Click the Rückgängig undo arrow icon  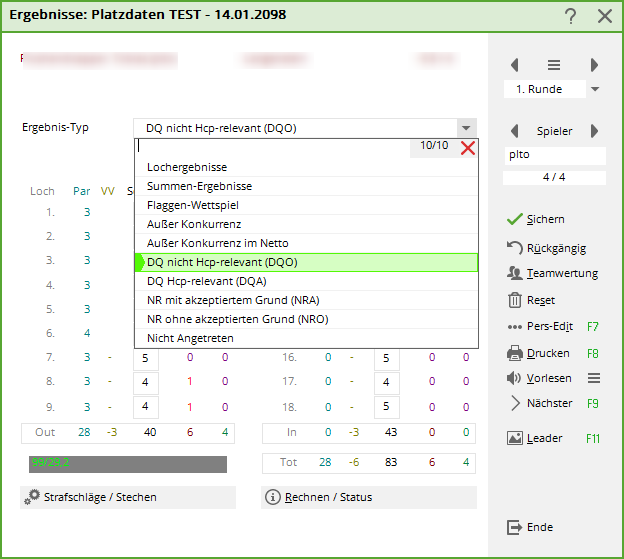point(515,247)
